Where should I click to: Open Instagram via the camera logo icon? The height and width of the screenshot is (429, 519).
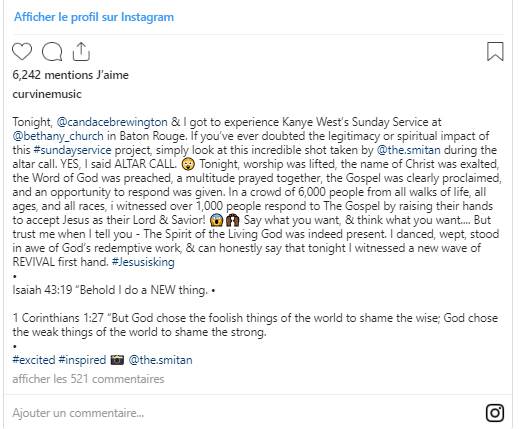(x=495, y=413)
